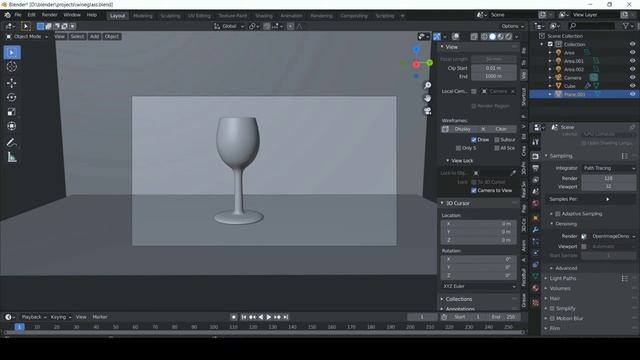Screen dimensions: 640x360
Task: Open the Render menu
Action: pos(49,15)
